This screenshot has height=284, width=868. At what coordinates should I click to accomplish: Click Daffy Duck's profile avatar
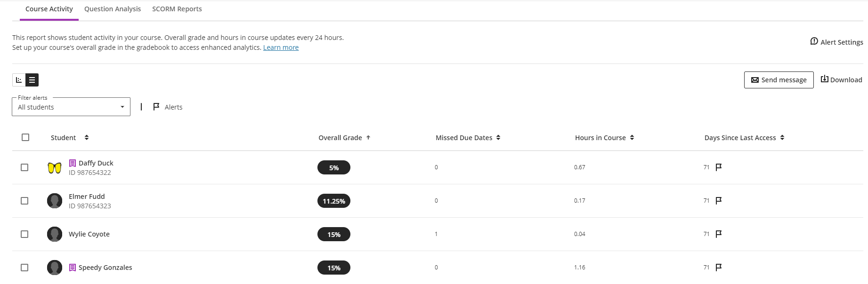55,167
